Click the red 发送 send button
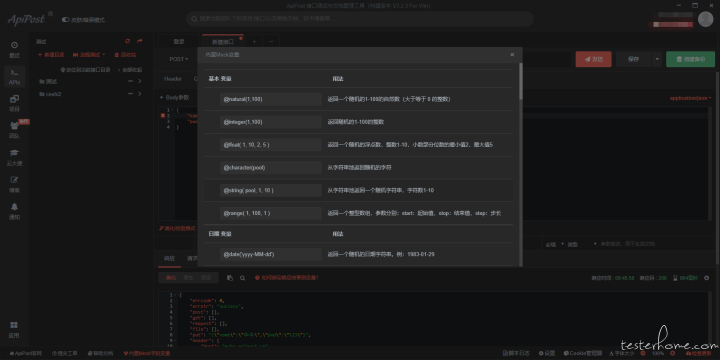 pos(594,59)
